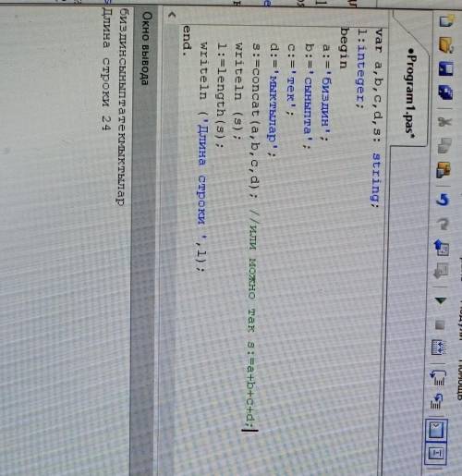This screenshot has width=462, height=476.
Task: Open a file using the folder icon
Action: click(446, 45)
